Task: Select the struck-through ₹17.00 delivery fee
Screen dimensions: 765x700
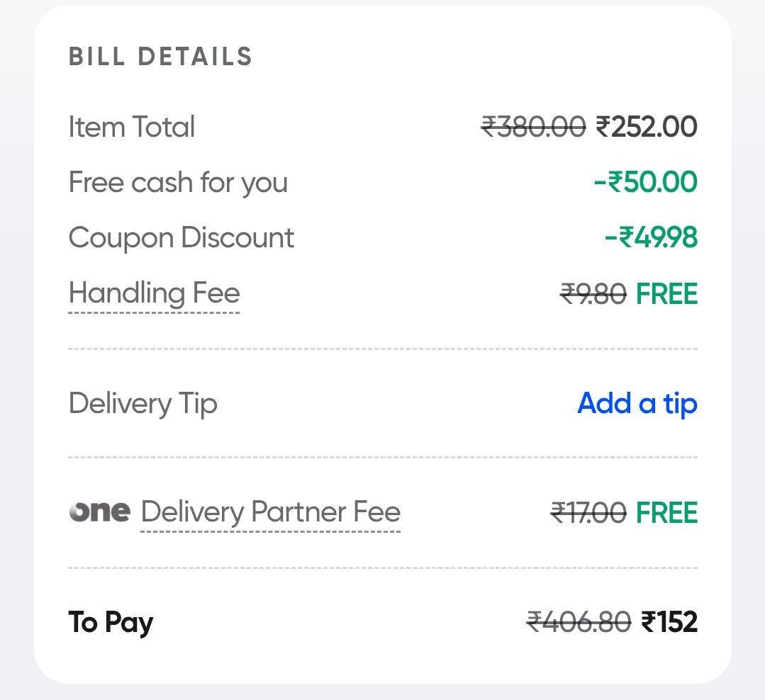Action: pyautogui.click(x=588, y=512)
